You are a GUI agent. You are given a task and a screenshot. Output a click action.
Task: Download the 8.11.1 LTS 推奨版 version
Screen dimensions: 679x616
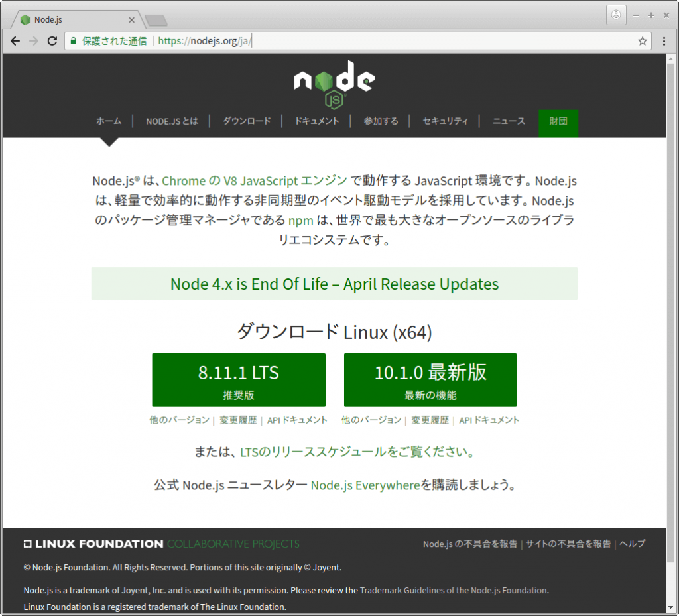tap(239, 380)
